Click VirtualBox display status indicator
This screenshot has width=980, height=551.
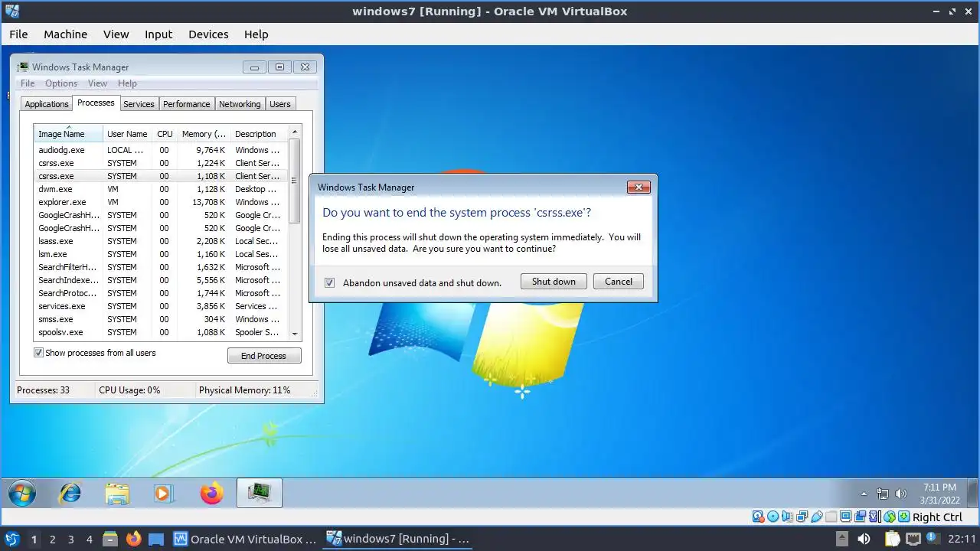pos(845,517)
